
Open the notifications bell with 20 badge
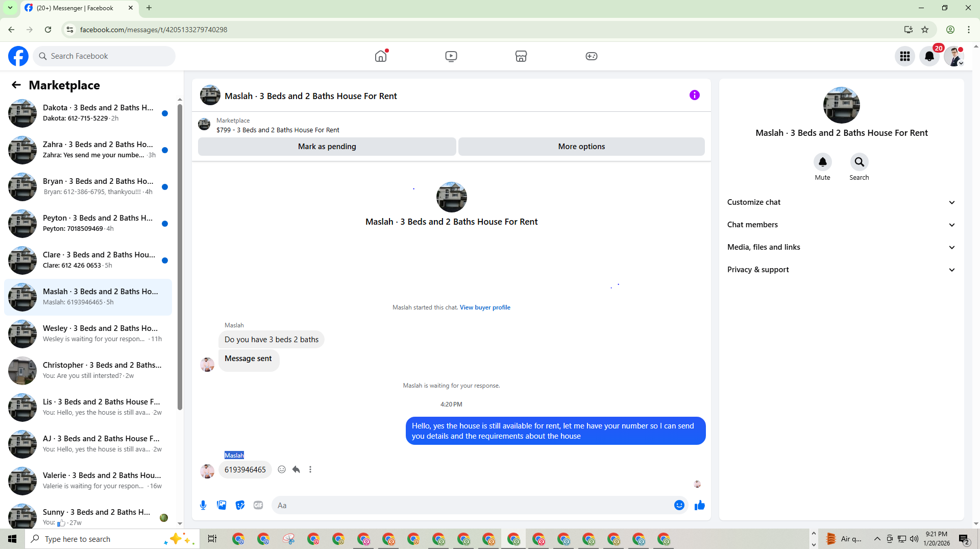(929, 56)
